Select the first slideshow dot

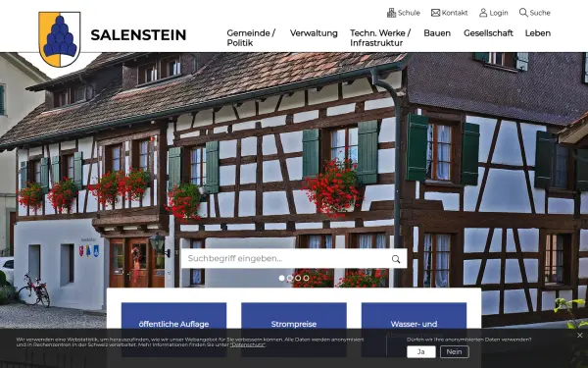pyautogui.click(x=282, y=278)
